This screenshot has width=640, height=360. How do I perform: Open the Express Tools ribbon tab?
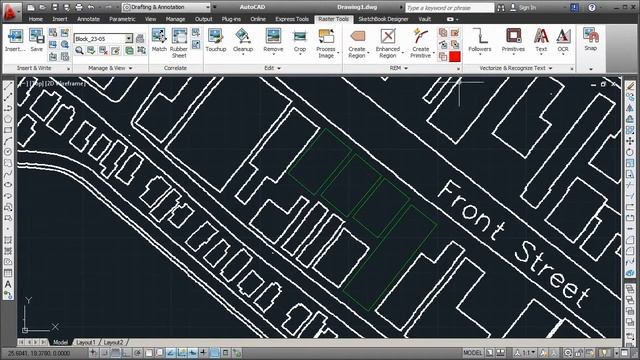292,19
